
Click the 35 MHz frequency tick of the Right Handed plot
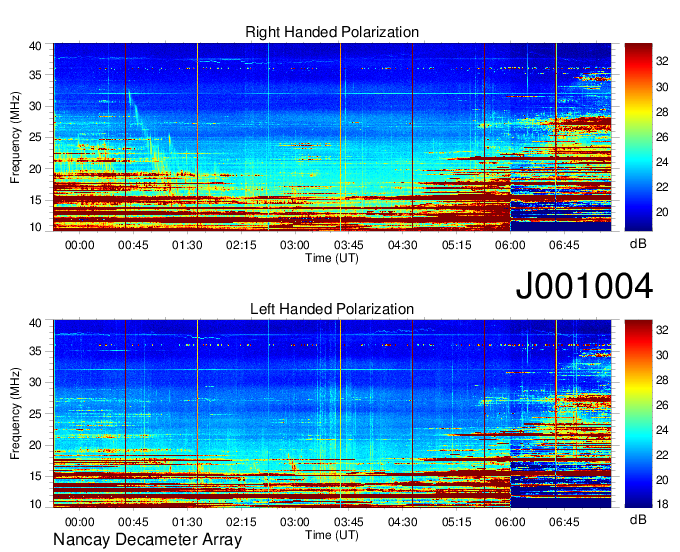click(x=35, y=75)
